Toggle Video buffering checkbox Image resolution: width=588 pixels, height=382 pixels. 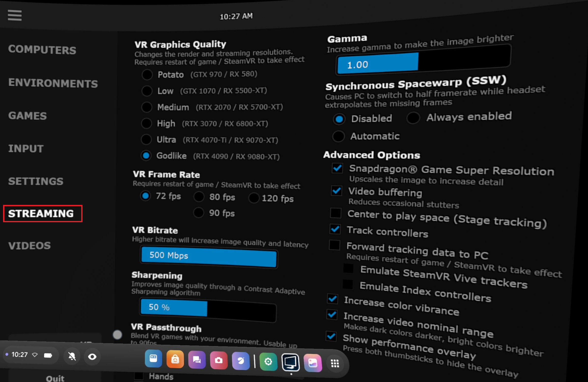(337, 190)
